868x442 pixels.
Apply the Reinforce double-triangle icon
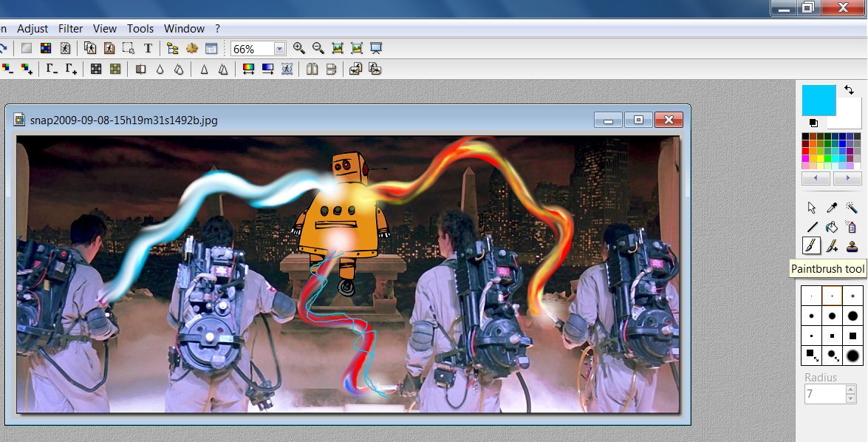[223, 69]
